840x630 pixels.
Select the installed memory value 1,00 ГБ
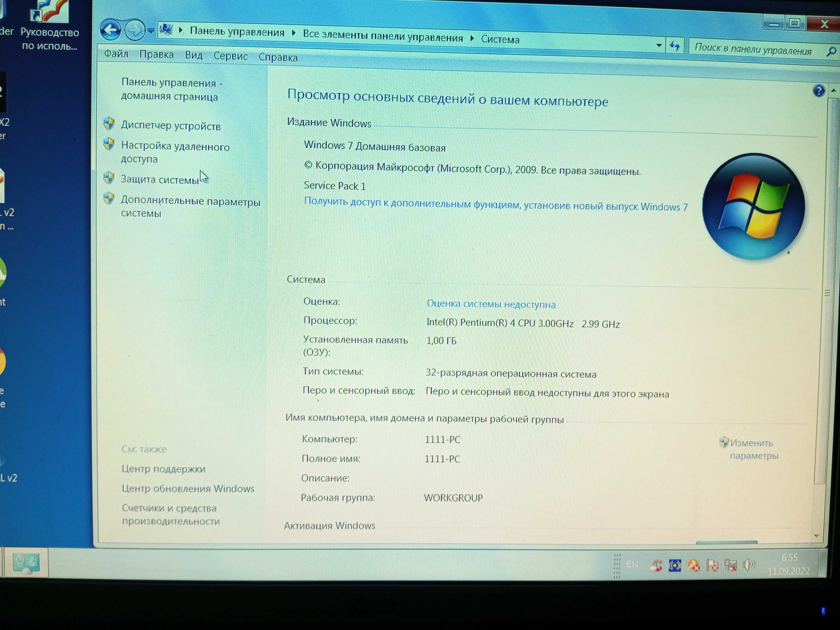pos(441,341)
